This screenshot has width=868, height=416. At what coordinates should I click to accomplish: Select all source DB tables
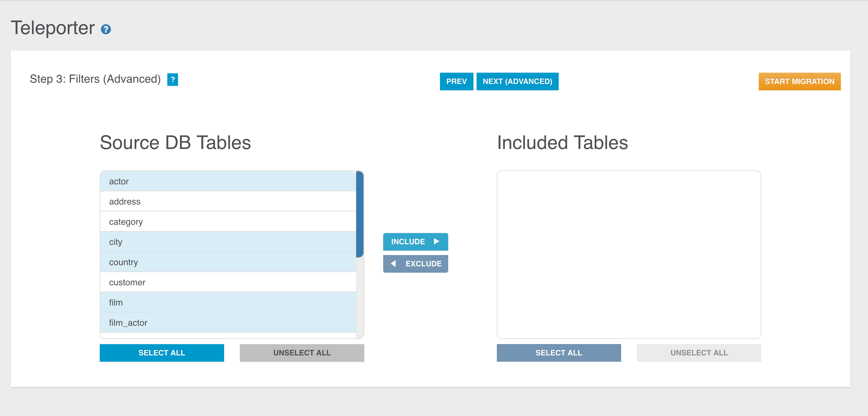[x=162, y=353]
